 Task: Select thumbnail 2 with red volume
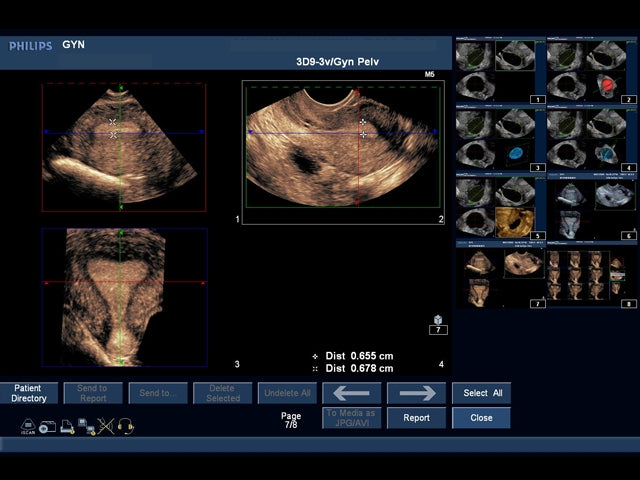click(592, 72)
